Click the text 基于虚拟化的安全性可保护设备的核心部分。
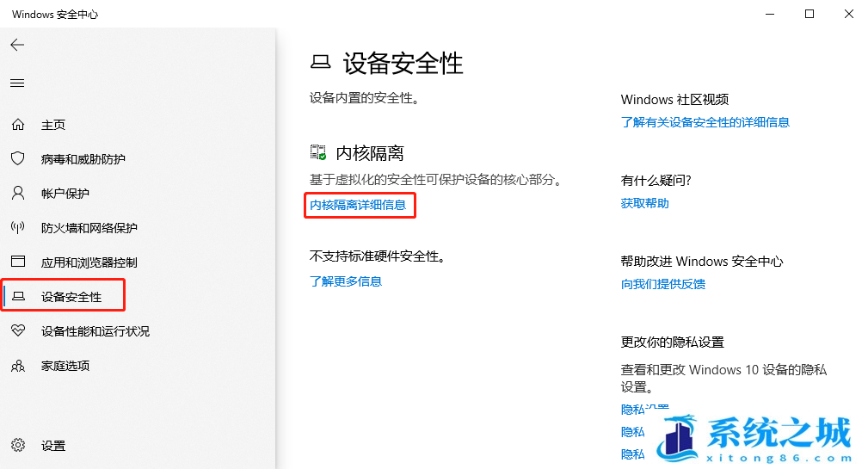The width and height of the screenshot is (868, 469). coord(436,179)
